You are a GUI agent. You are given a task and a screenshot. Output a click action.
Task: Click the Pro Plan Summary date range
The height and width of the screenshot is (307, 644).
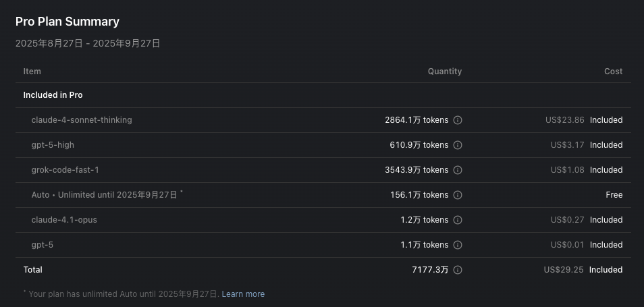click(x=88, y=43)
